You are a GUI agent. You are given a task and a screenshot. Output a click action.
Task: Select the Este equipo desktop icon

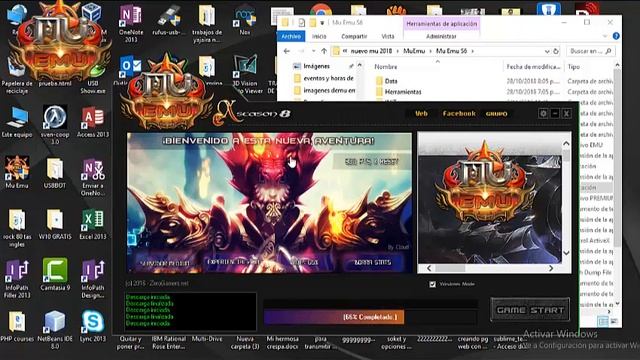click(17, 122)
